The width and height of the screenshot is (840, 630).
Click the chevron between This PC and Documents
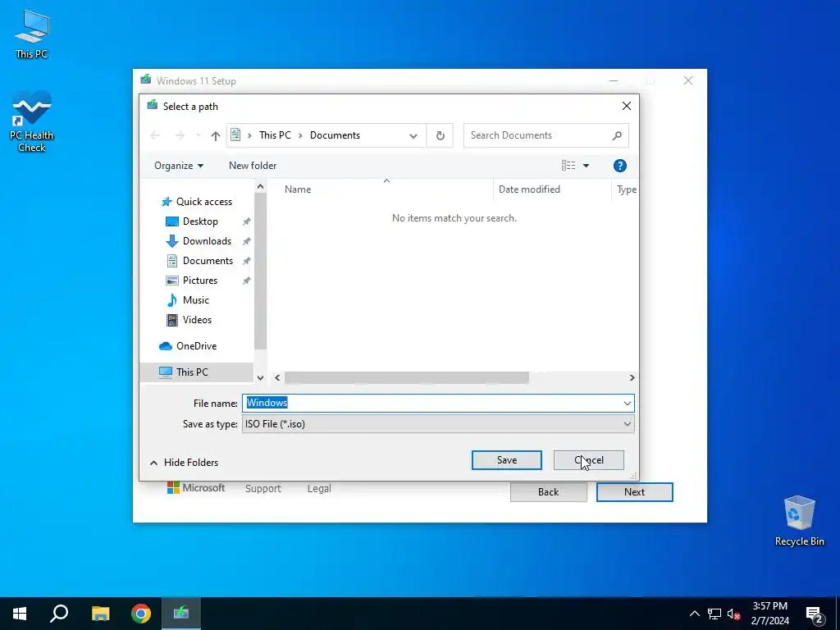coord(300,135)
